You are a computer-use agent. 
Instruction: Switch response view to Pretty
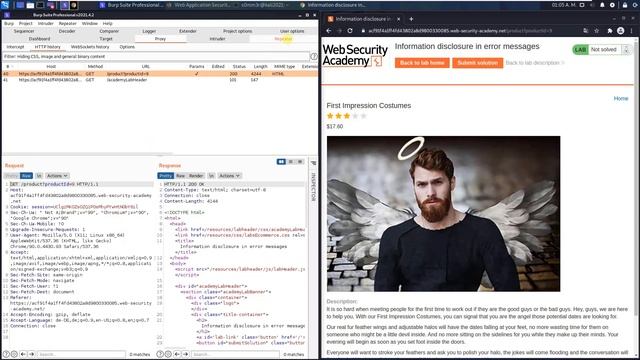point(165,176)
